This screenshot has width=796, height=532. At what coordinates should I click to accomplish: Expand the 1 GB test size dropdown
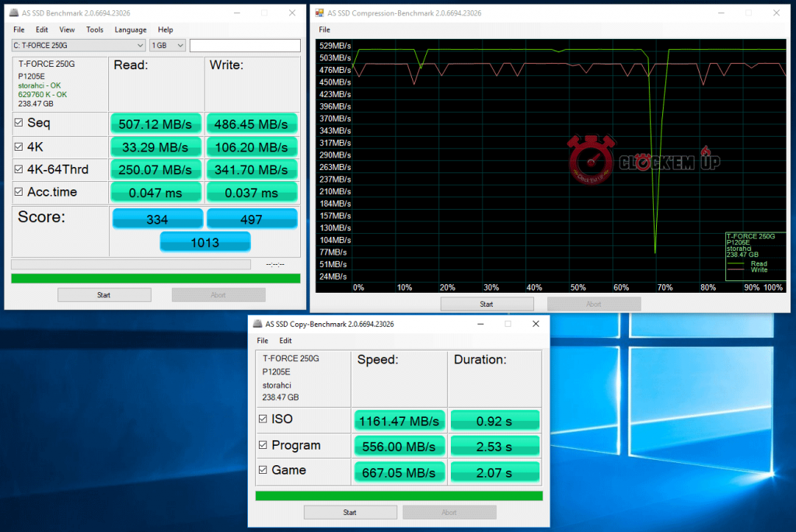coord(167,46)
